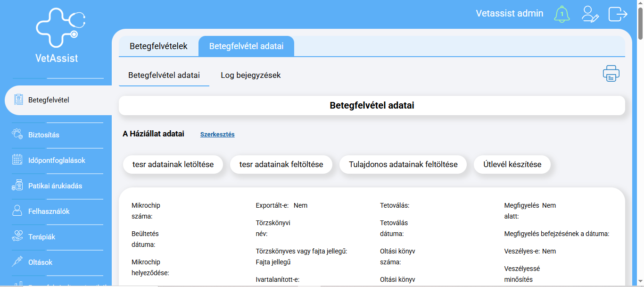Click the VetAssist logo
This screenshot has height=287, width=644.
(x=58, y=35)
